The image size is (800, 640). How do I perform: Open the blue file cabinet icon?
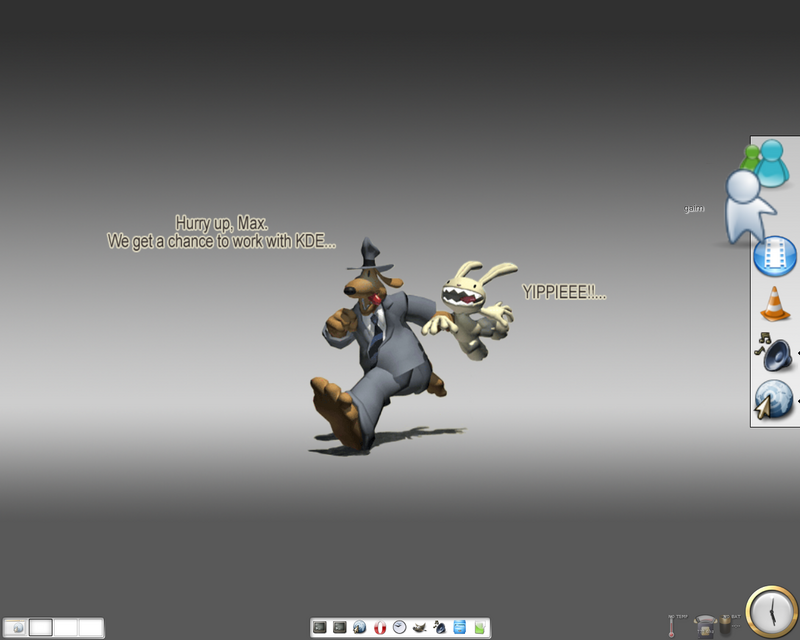pos(460,627)
